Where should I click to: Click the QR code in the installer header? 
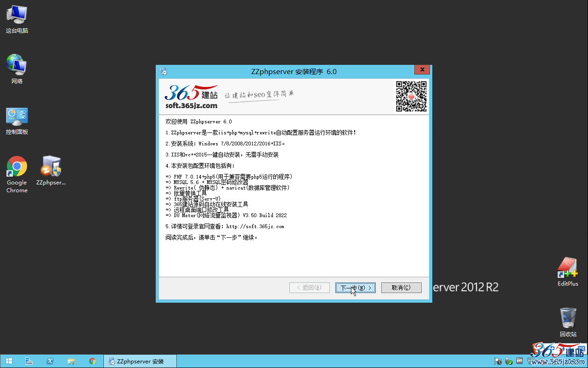[411, 96]
